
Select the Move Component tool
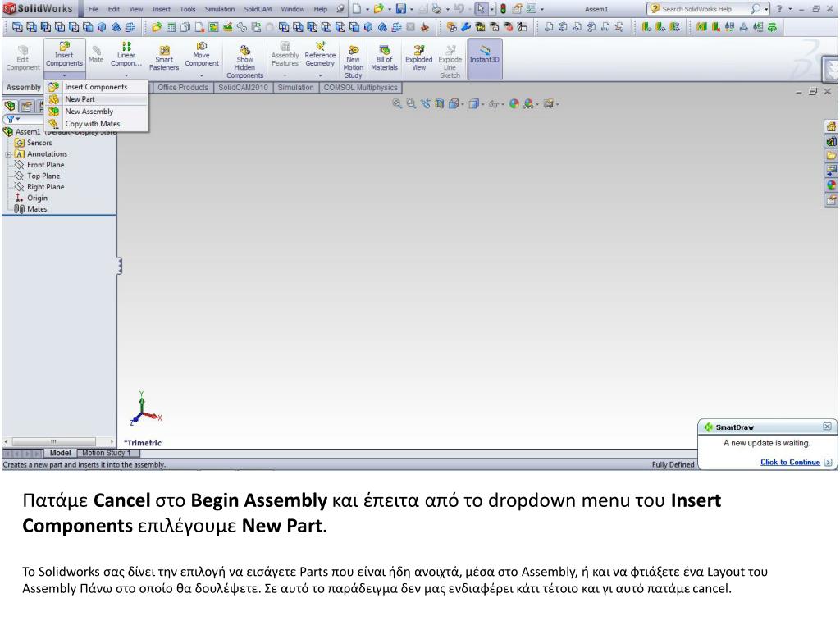tap(202, 54)
